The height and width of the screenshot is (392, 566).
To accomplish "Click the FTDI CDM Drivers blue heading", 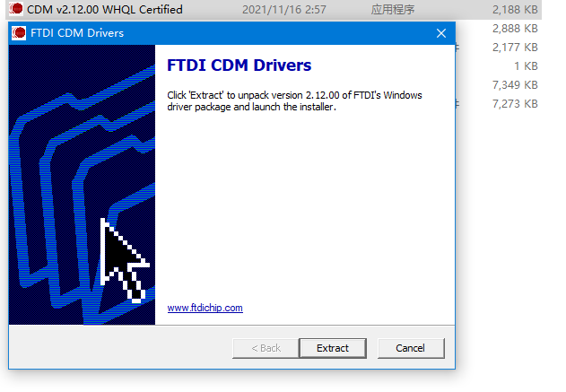I will (x=239, y=65).
